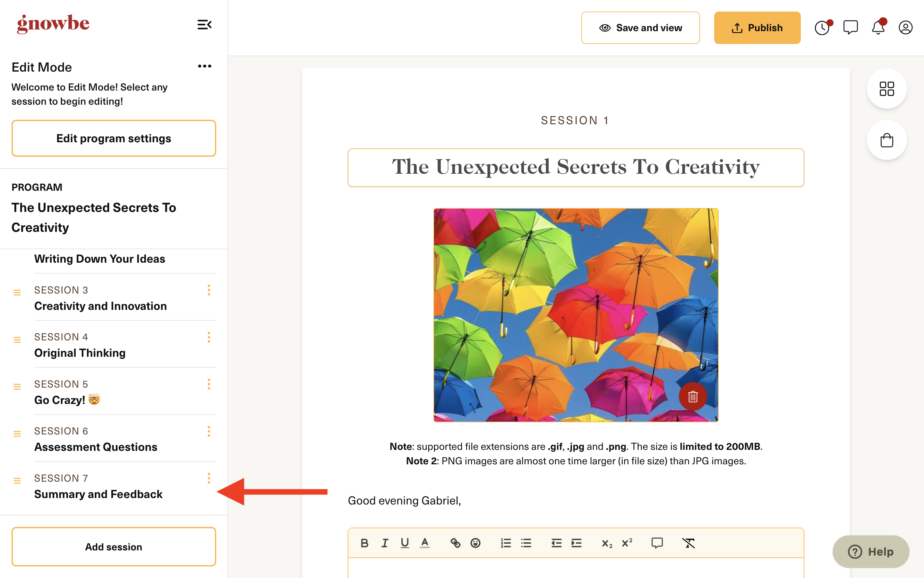Open Session 7 three-dot menu
This screenshot has height=578, width=924.
[209, 478]
